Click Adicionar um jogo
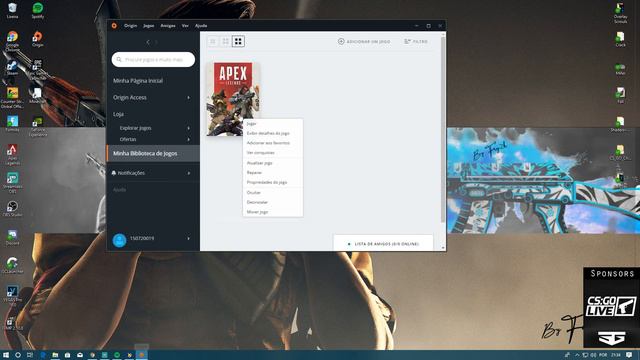Image resolution: width=640 pixels, height=360 pixels. point(364,42)
